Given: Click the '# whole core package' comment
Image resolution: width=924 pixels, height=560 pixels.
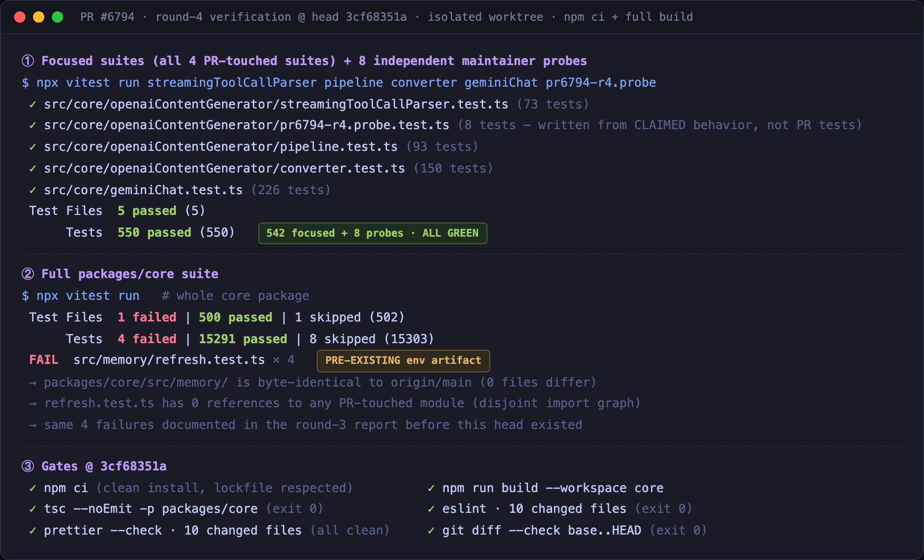Looking at the screenshot, I should [x=235, y=296].
